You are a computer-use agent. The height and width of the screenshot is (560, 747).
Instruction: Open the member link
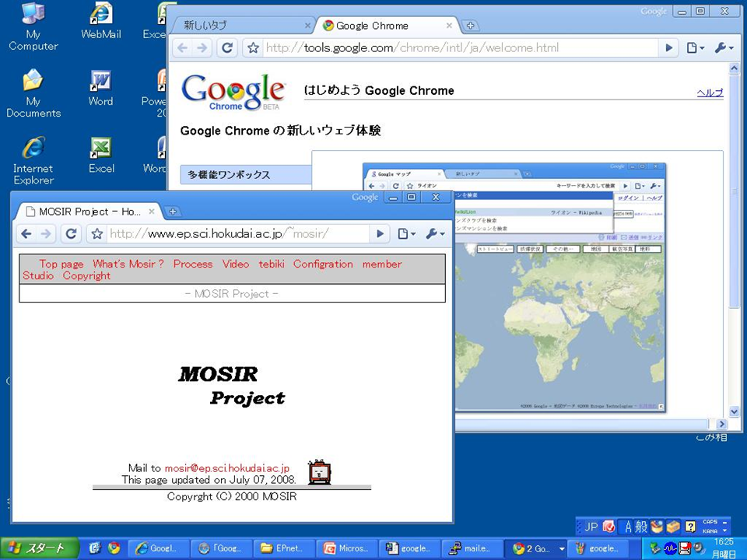click(381, 264)
